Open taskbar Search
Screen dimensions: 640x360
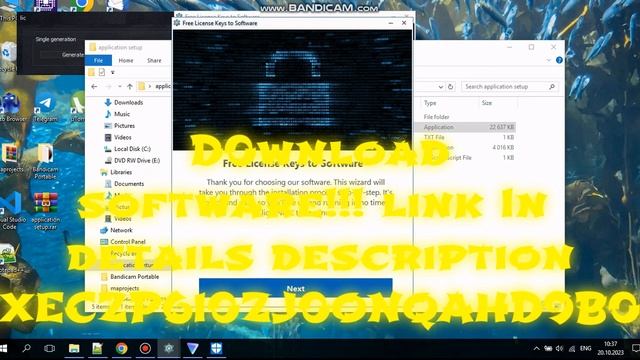click(x=27, y=349)
